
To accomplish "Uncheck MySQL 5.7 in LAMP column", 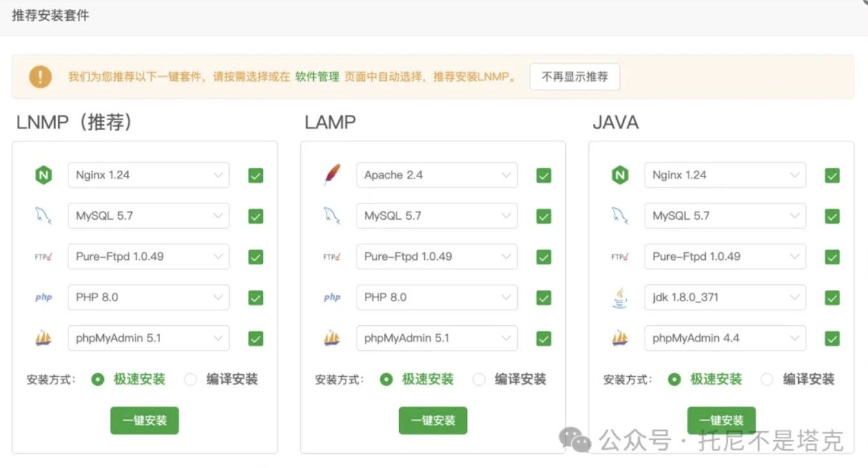I will tap(544, 217).
